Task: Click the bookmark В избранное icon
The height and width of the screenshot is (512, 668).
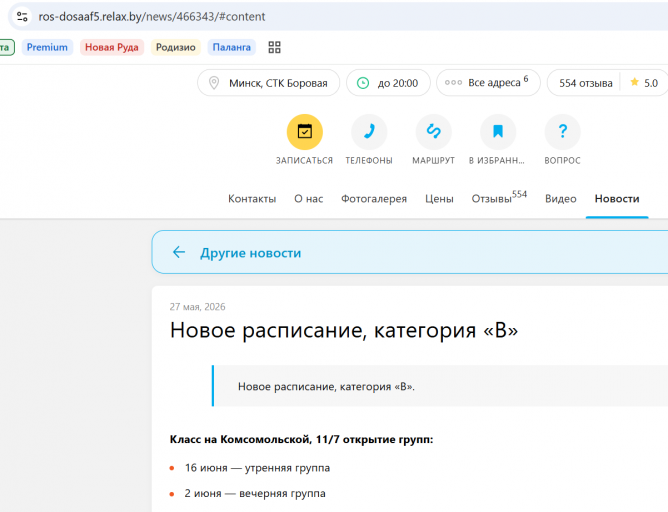Action: (x=498, y=132)
